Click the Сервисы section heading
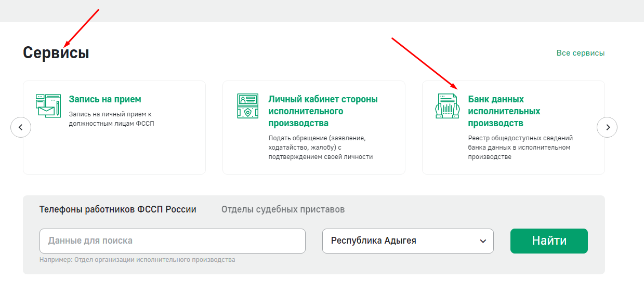The image size is (644, 293). pos(56,53)
